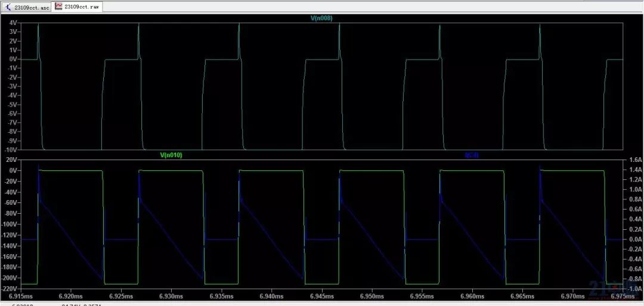Click the 0V label on upper pane axis

click(x=13, y=59)
